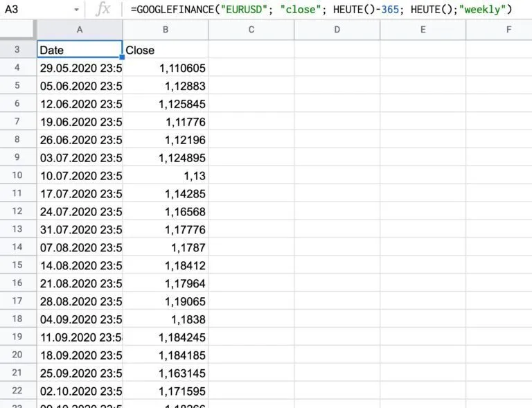
Task: Select cell with date 26.06.2020
Action: coord(80,139)
